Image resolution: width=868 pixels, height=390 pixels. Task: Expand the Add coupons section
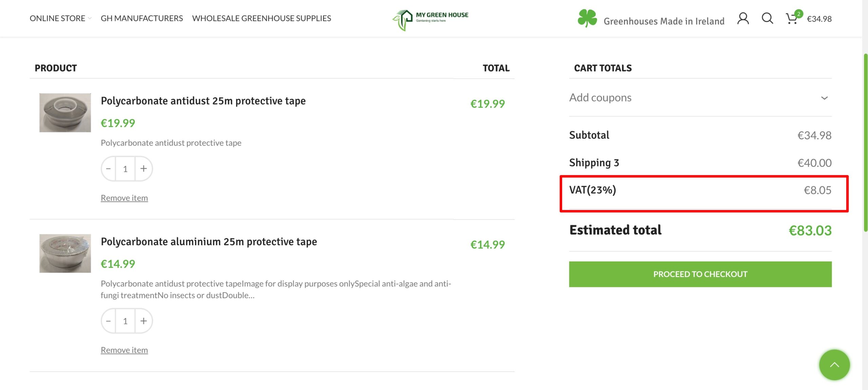700,98
